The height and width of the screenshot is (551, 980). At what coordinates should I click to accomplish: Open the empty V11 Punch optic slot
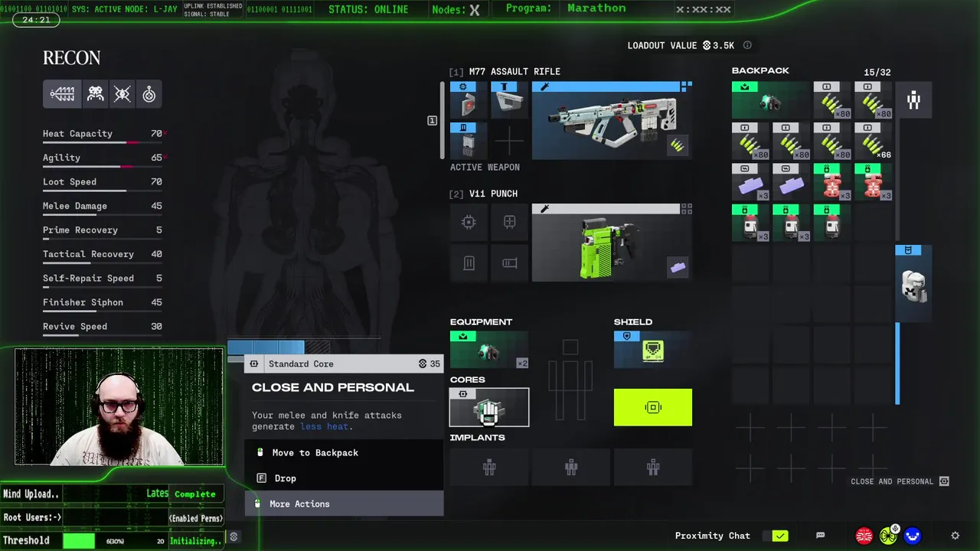click(x=509, y=222)
